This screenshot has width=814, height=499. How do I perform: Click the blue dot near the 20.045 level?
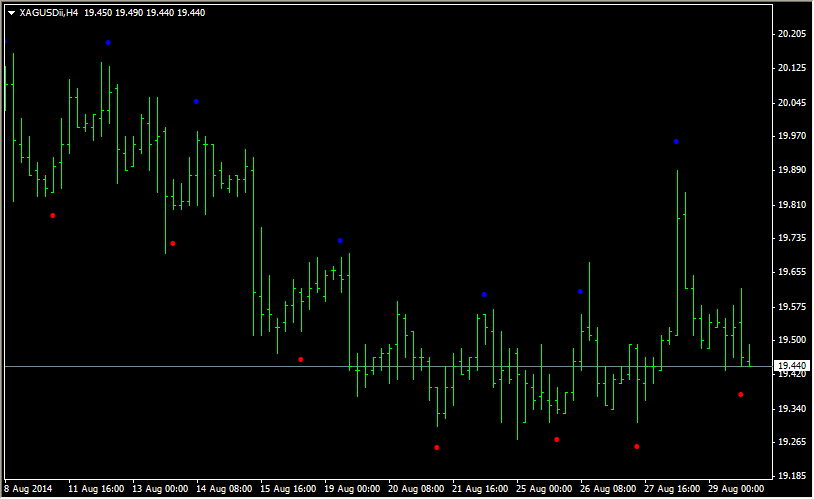pos(196,102)
